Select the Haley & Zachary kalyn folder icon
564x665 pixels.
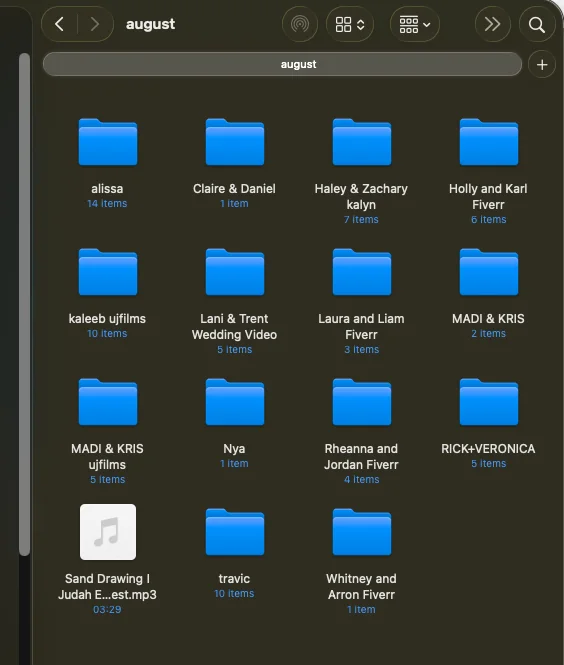[x=362, y=142]
